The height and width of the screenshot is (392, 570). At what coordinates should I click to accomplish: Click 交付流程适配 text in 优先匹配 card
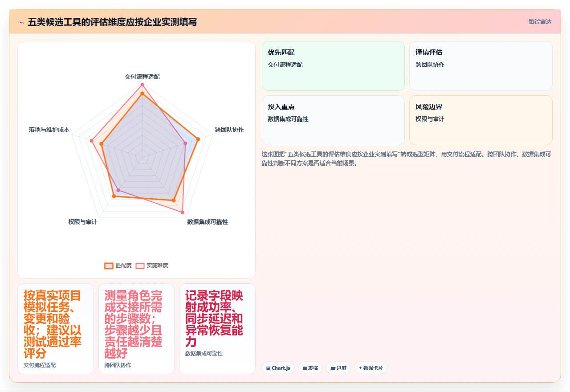[285, 65]
